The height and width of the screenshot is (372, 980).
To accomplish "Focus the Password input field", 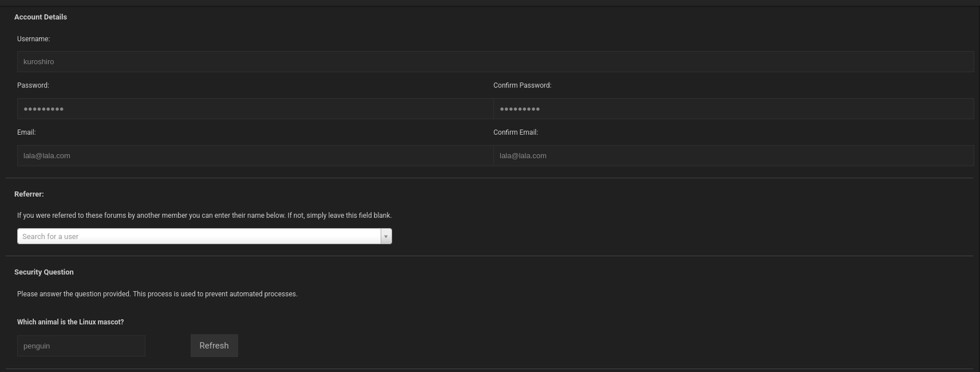I will [255, 108].
